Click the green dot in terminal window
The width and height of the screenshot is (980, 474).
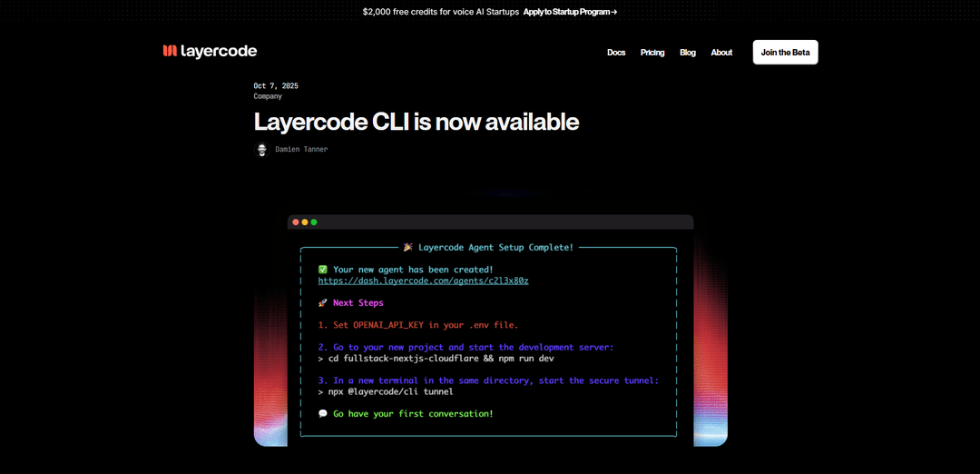click(314, 222)
